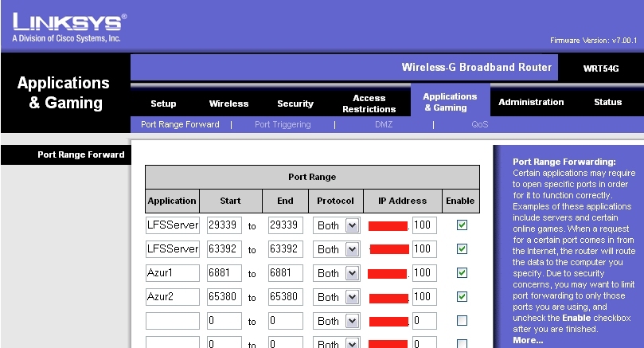Uncheck Enable for Azur2 row
This screenshot has width=644, height=348.
(462, 296)
